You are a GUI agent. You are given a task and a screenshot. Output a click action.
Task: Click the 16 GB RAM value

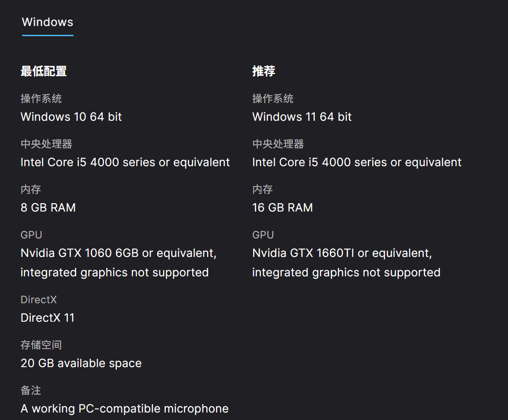point(282,208)
